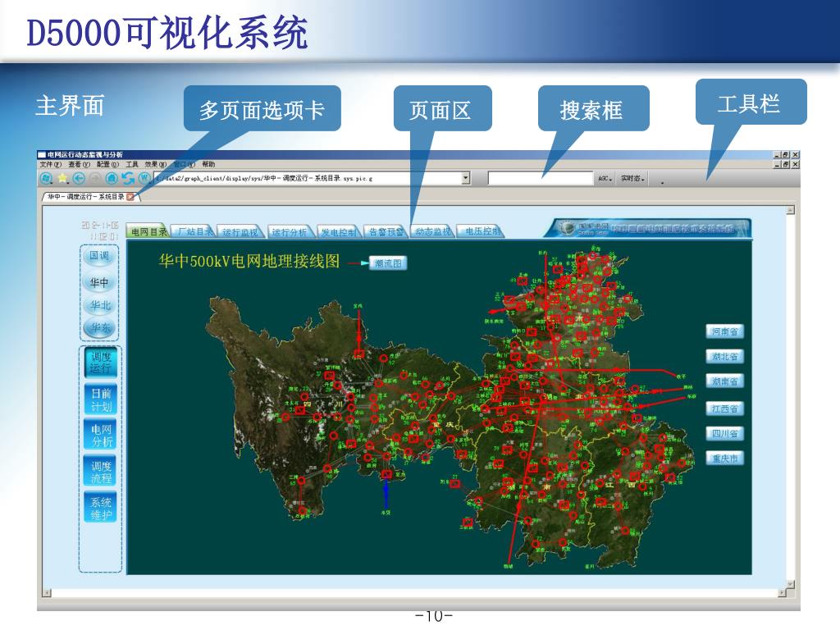Screen dimensions: 840x630
Task: Select the 国调 region button
Action: point(99,256)
